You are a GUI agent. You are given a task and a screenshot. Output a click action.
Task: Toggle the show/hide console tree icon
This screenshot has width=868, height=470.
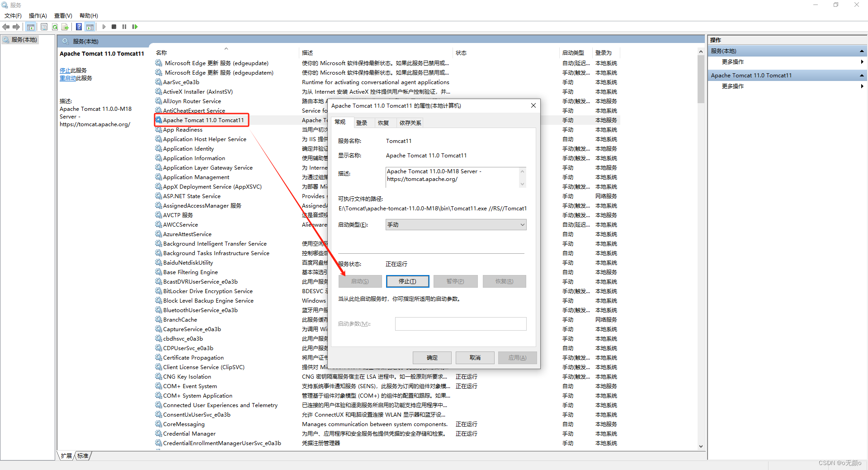(x=30, y=27)
